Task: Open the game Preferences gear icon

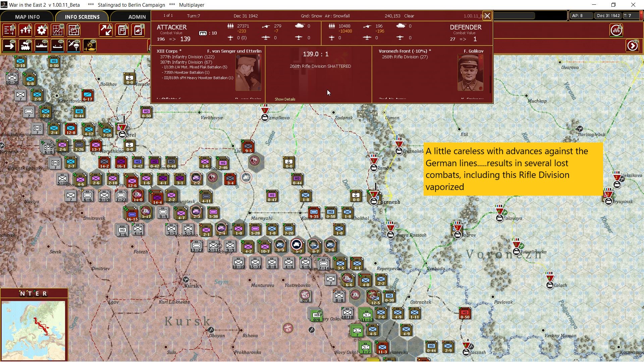Action: (41, 30)
